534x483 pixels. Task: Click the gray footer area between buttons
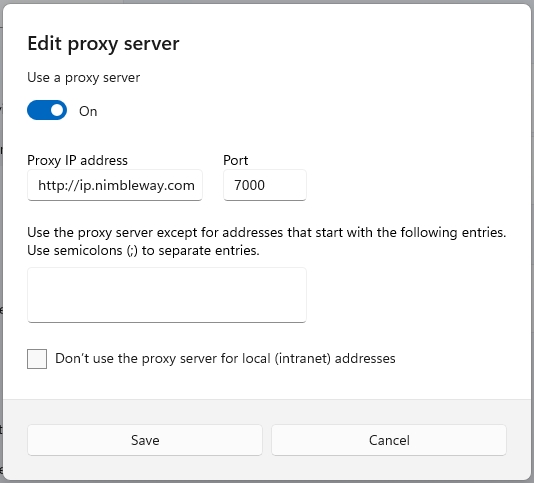click(x=267, y=440)
